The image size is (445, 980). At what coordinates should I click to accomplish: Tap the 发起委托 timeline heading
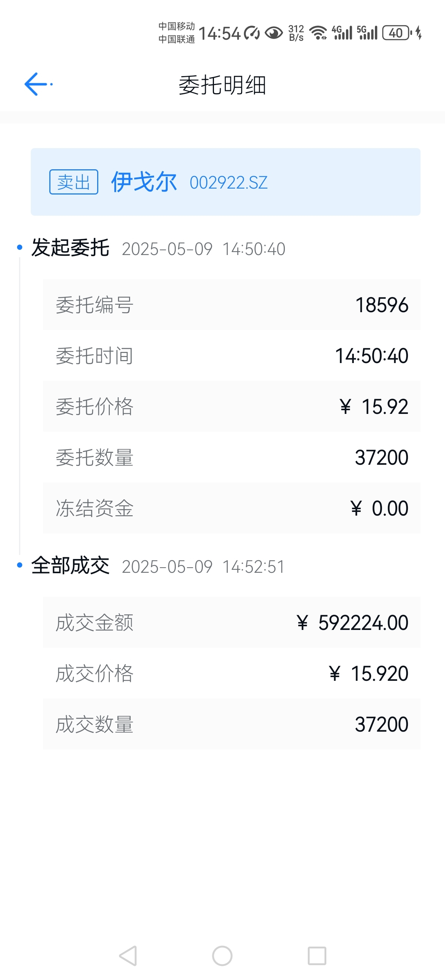click(x=70, y=248)
